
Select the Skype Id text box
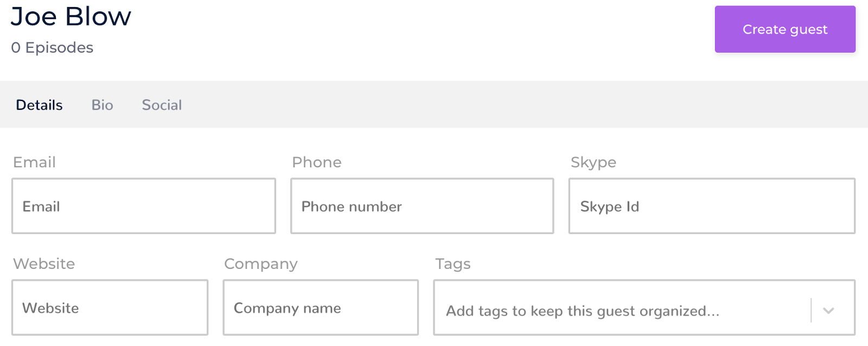[712, 206]
